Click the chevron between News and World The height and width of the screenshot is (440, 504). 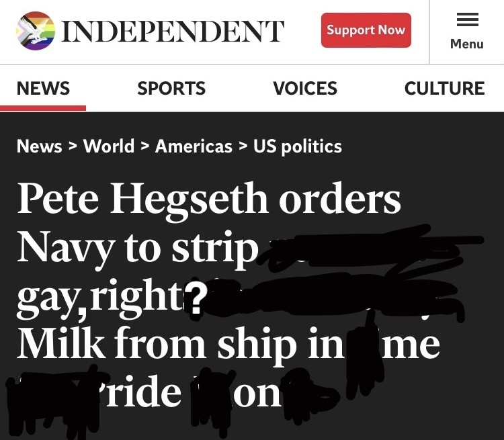(x=73, y=146)
